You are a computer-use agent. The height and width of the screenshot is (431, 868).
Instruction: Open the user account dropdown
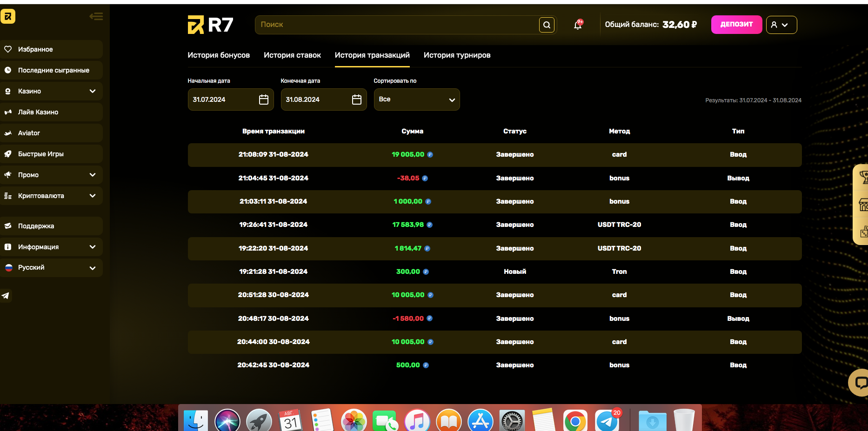click(x=781, y=25)
